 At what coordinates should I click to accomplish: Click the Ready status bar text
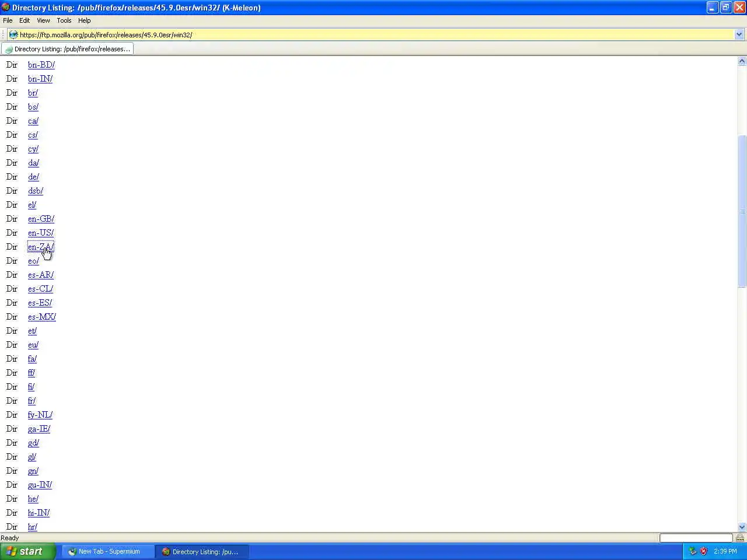click(10, 538)
